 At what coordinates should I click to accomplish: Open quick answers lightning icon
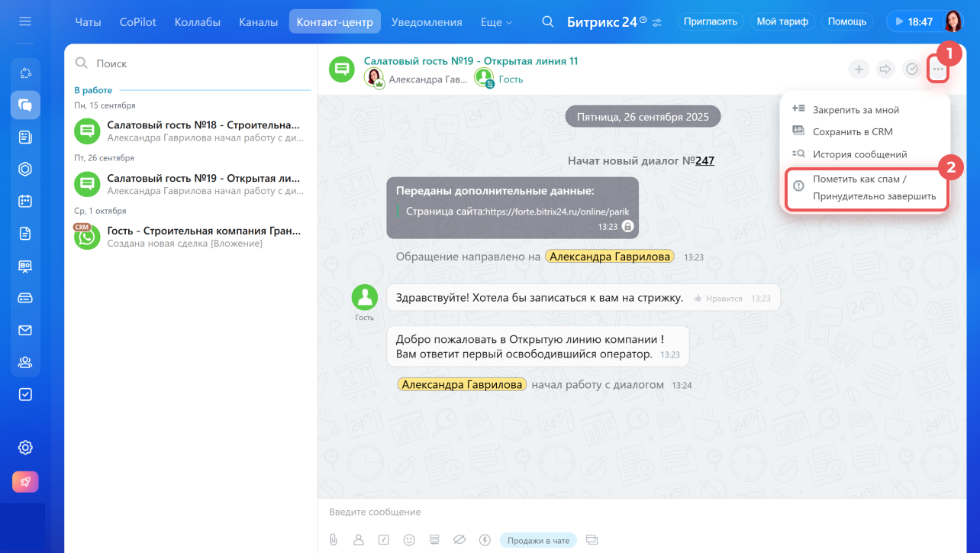tap(484, 540)
